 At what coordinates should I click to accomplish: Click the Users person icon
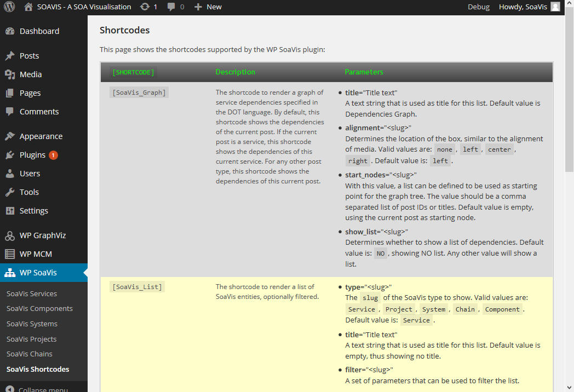tap(10, 174)
